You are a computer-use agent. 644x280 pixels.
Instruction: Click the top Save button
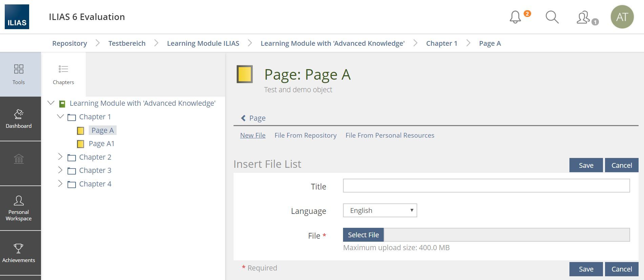pyautogui.click(x=586, y=165)
